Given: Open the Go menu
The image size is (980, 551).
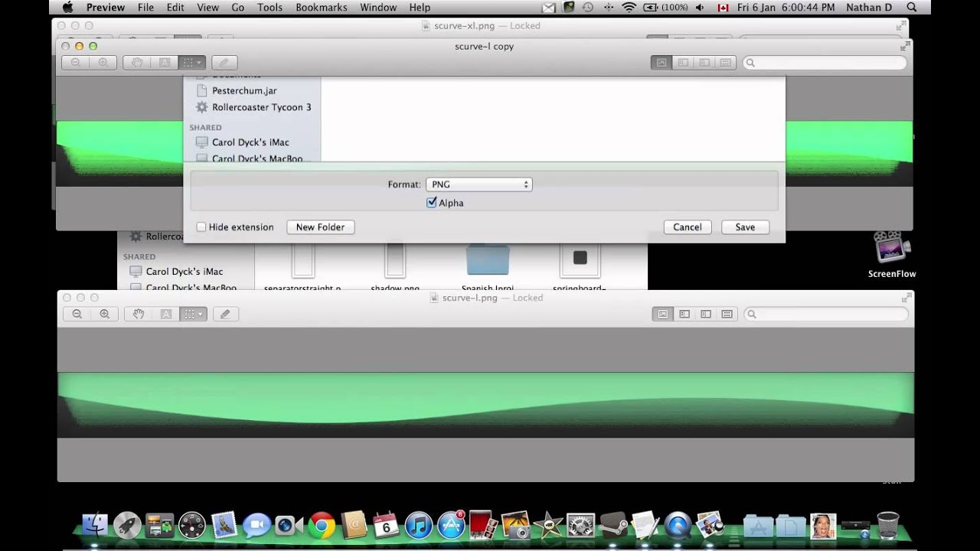Looking at the screenshot, I should click(x=238, y=8).
